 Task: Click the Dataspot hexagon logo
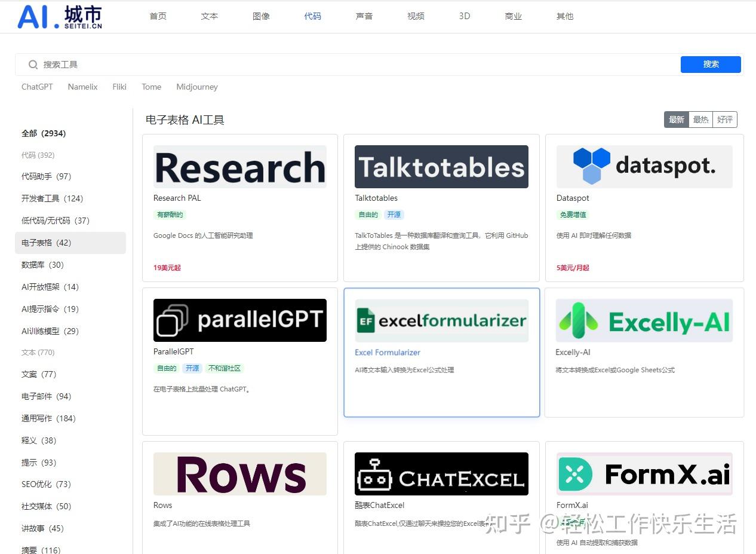[x=592, y=166]
